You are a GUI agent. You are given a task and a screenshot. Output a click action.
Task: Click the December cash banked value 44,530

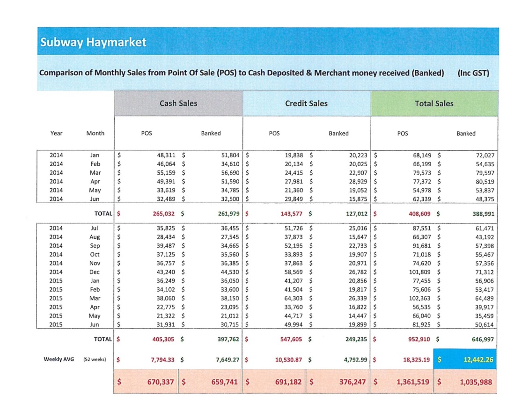click(x=230, y=272)
